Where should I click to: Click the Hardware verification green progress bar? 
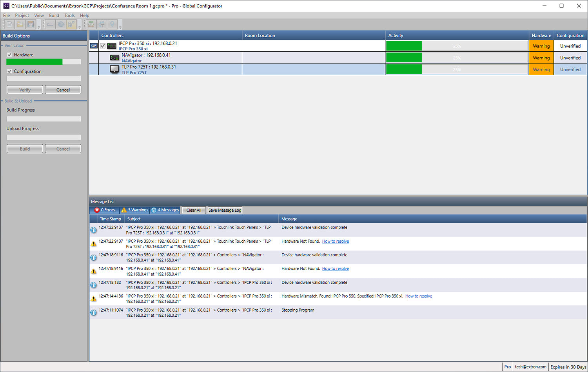point(44,62)
